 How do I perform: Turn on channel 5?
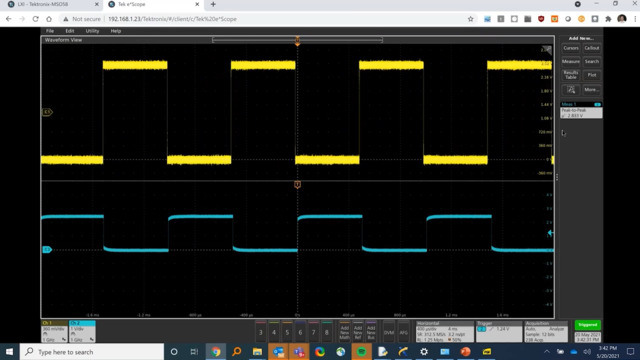coord(287,332)
